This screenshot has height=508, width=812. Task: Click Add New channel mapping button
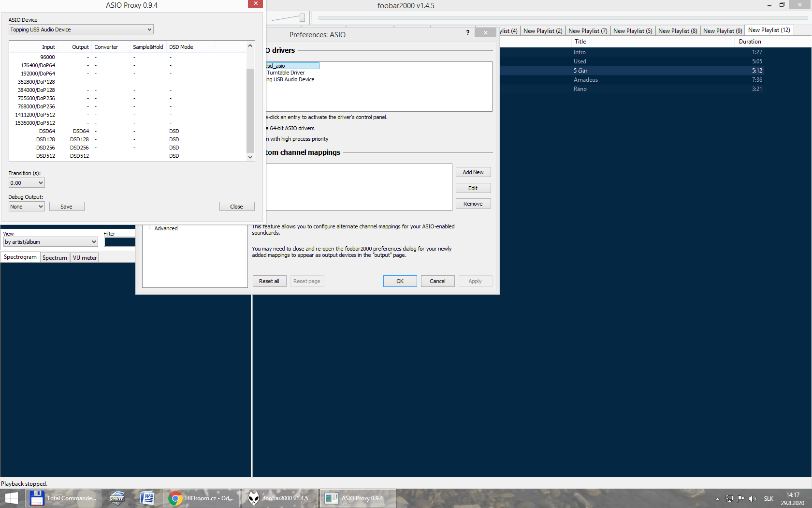(x=473, y=172)
